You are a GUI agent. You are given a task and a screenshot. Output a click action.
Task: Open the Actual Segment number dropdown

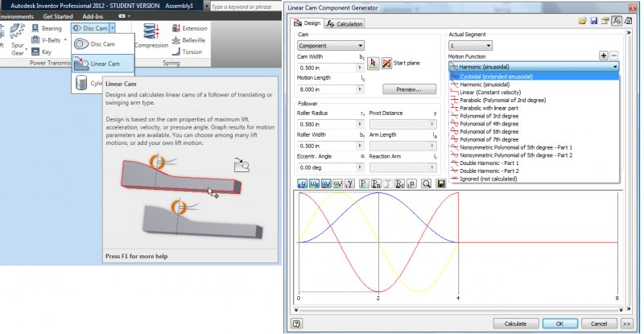[x=470, y=46]
